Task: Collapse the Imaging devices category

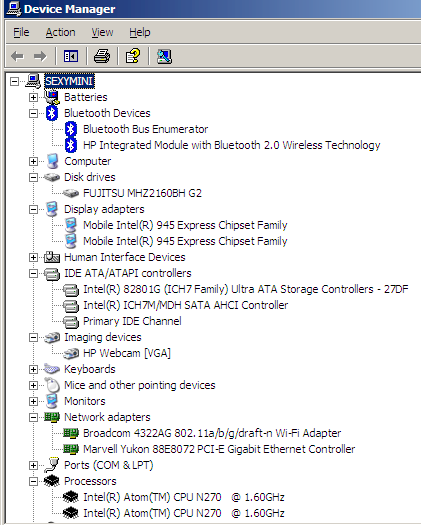Action: tap(33, 338)
